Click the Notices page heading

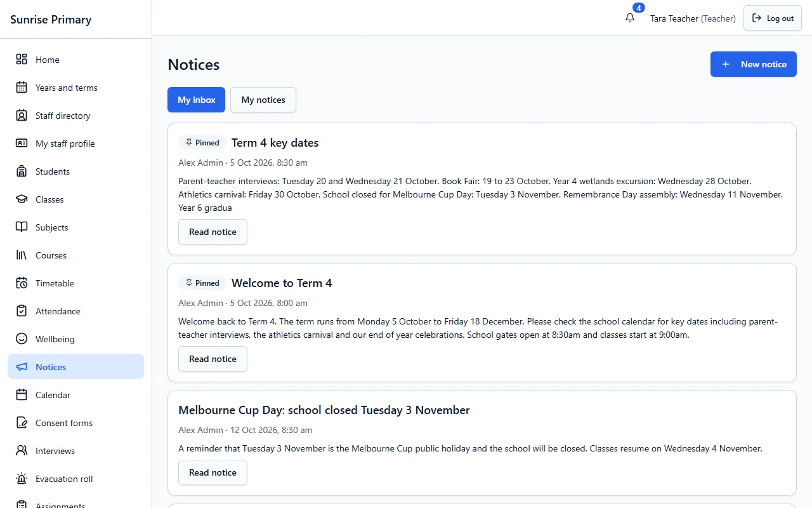click(x=193, y=65)
